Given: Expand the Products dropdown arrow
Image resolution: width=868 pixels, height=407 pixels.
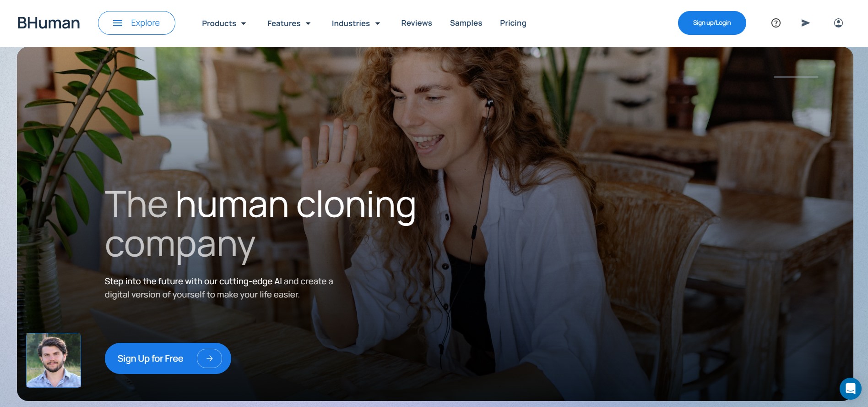Looking at the screenshot, I should [x=244, y=23].
